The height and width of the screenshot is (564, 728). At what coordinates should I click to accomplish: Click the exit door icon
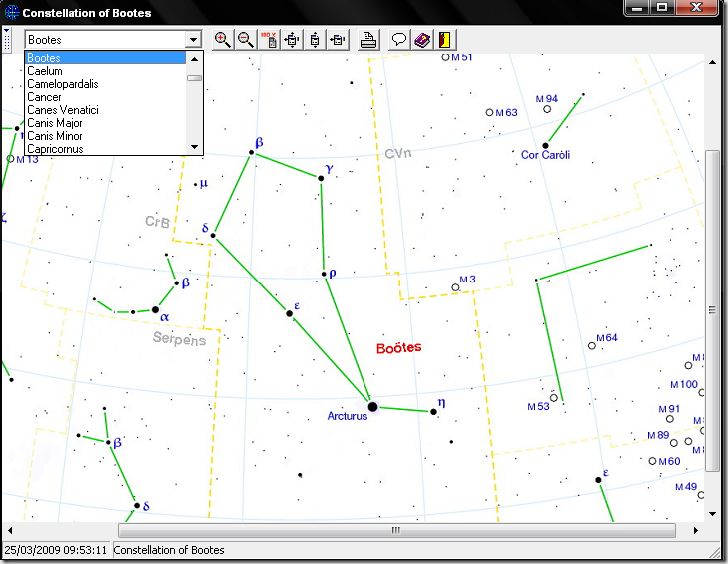445,40
